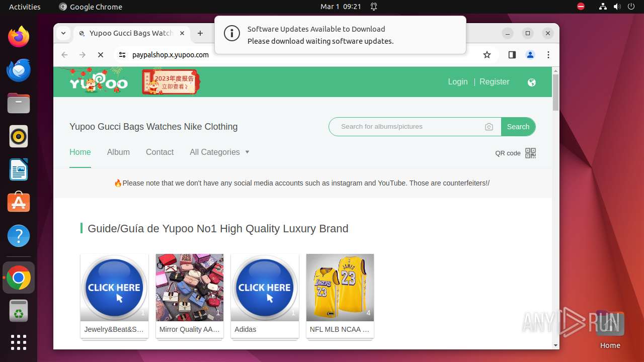This screenshot has width=644, height=362.
Task: Click the Guide/Guía de Yupoo heading
Action: pyautogui.click(x=218, y=229)
